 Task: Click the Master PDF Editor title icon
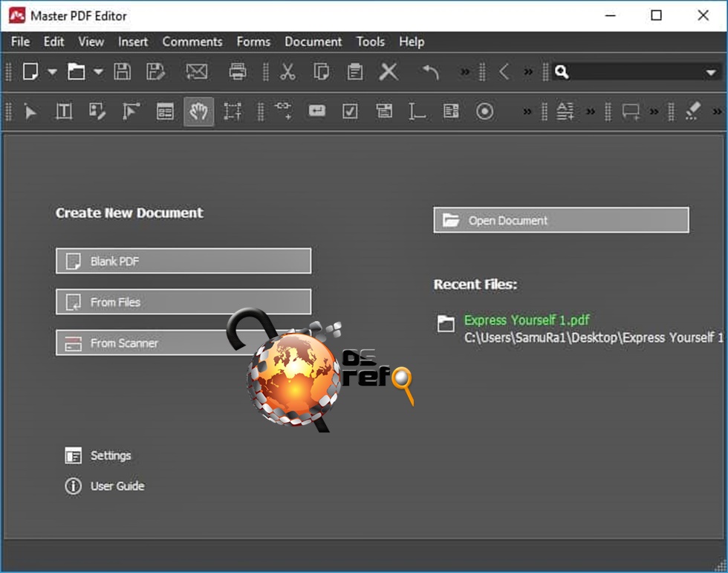pos(17,16)
